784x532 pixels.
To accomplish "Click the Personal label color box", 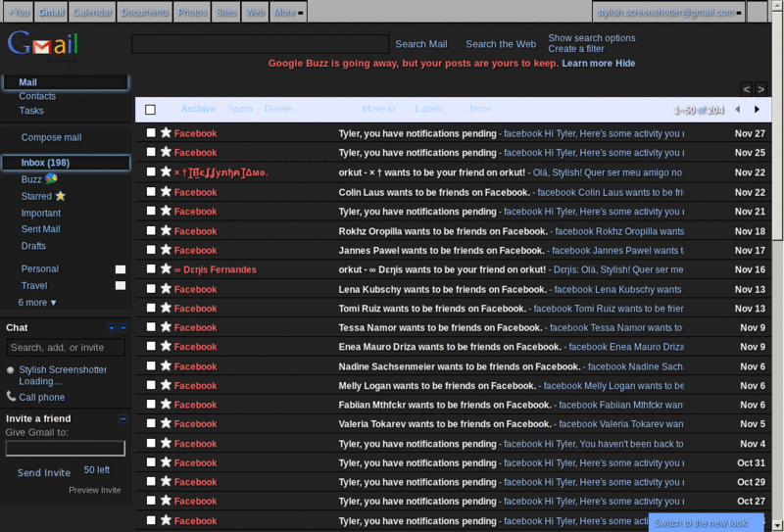I will (x=120, y=269).
